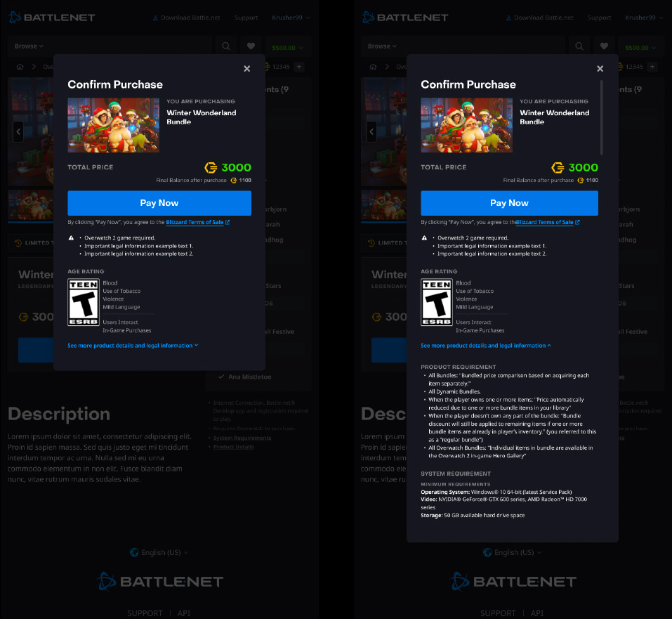Open the SUPPORT footer link on right page
Image resolution: width=672 pixels, height=619 pixels.
point(498,613)
